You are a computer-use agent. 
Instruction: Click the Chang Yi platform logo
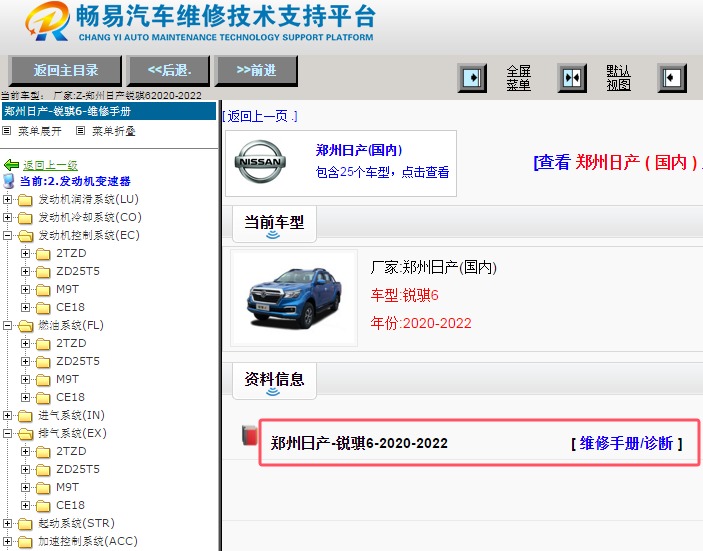pos(48,21)
